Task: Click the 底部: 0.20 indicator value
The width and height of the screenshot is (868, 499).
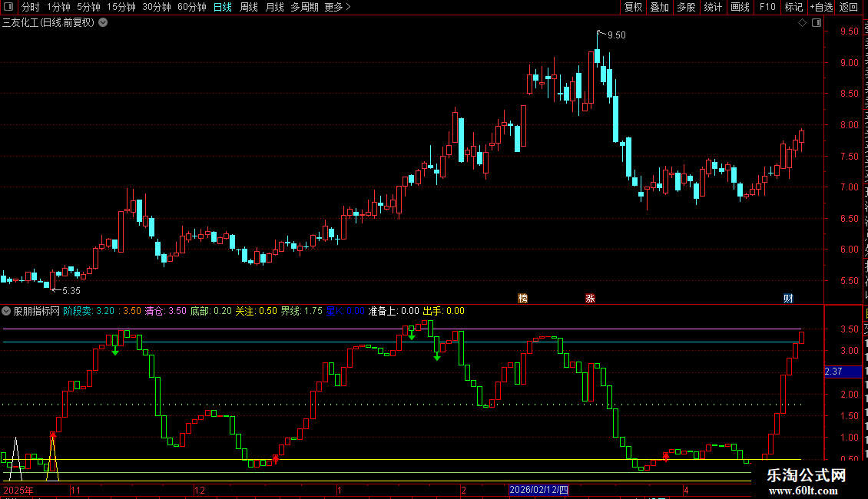Action: coord(211,311)
